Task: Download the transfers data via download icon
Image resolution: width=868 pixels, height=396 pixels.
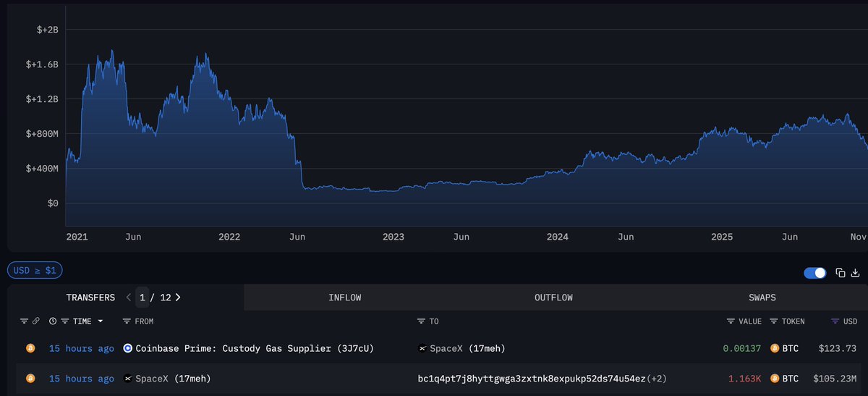Action: 855,273
